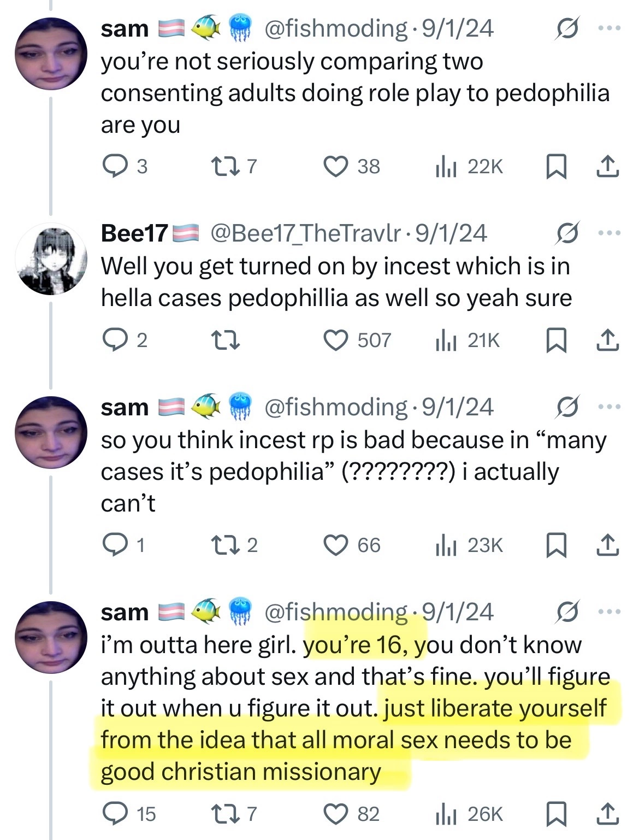The image size is (639, 840).
Task: Share sam's first tweet
Action: point(607,167)
